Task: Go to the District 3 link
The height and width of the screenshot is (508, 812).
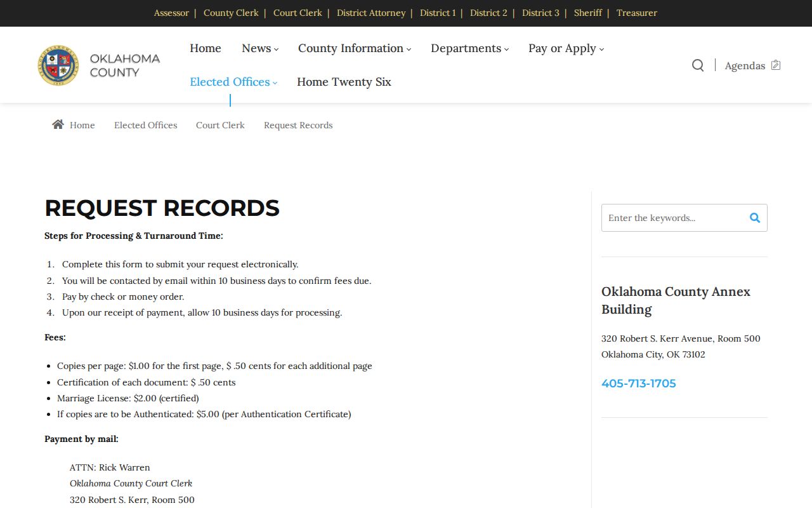Action: (x=540, y=13)
